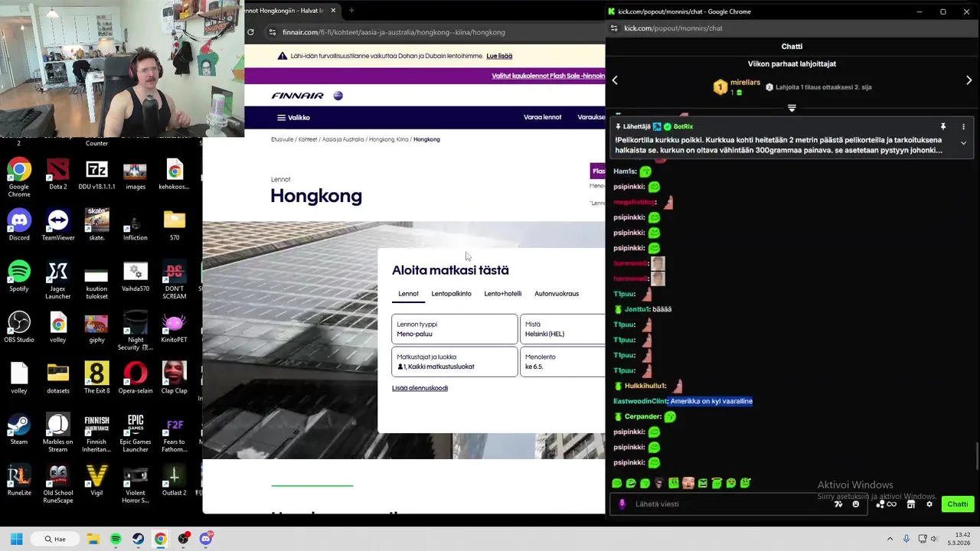Select The Exit 8 desktop icon

(x=96, y=379)
